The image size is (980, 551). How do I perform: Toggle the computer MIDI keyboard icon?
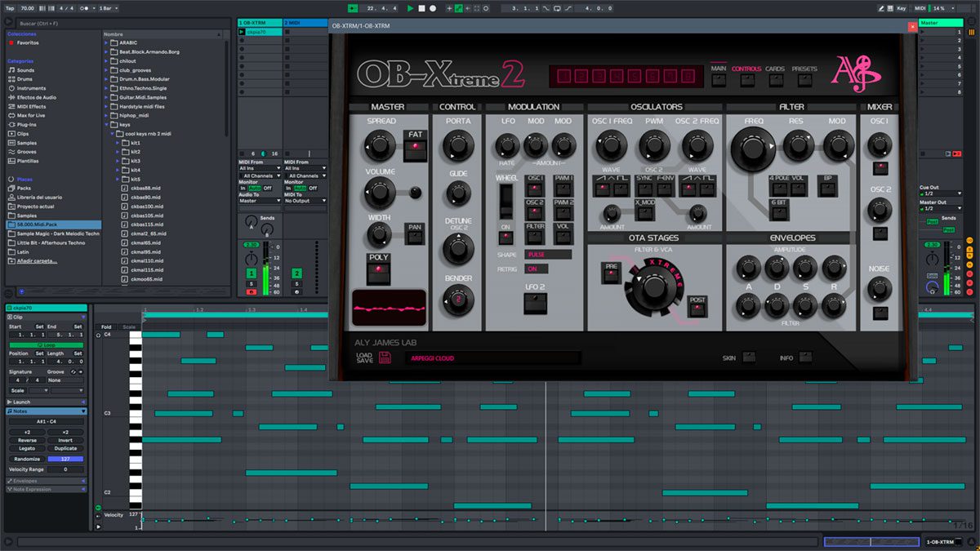click(891, 8)
